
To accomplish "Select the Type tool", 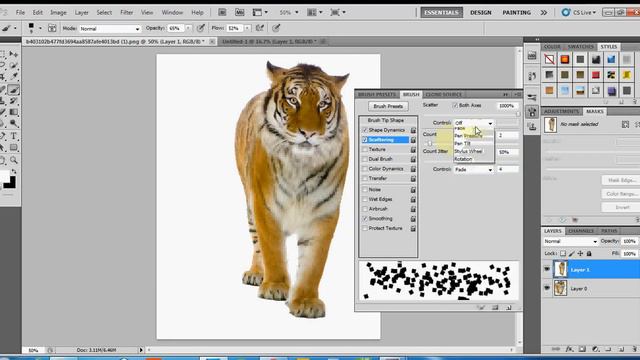I will (x=13, y=136).
